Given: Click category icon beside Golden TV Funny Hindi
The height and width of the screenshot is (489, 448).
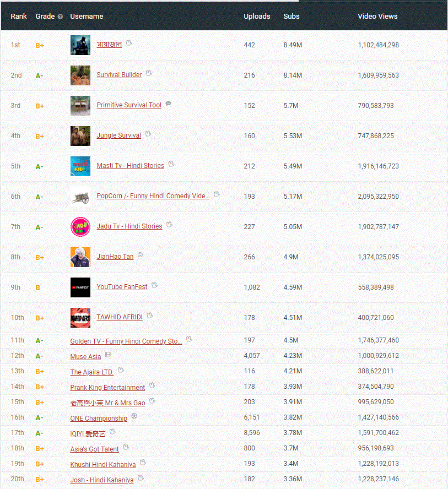Looking at the screenshot, I should [x=189, y=339].
